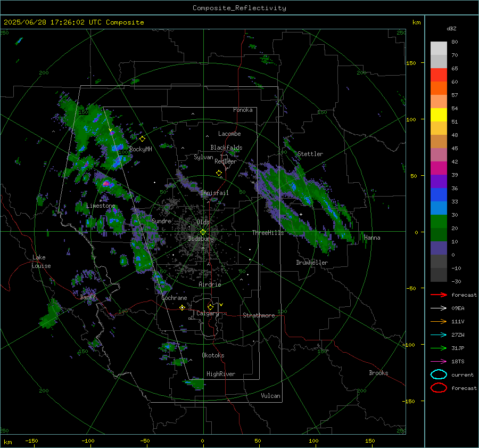Screen dimensions: 479x448
Task: Click the Olds city label
Action: [203, 222]
